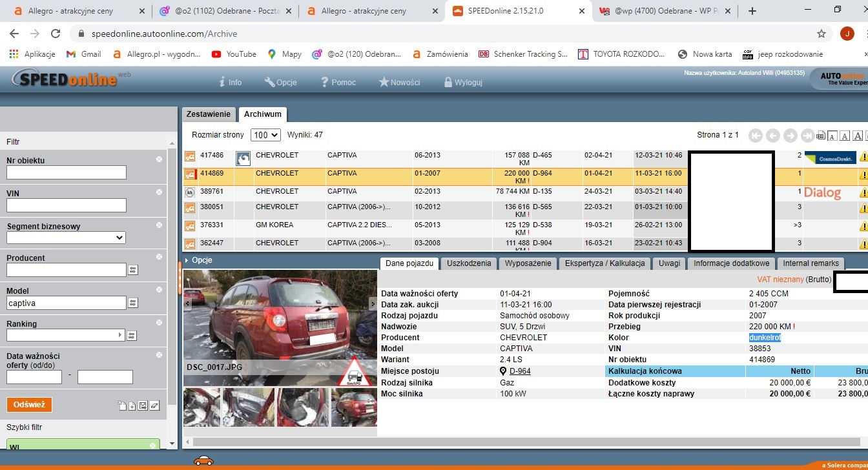The height and width of the screenshot is (470, 868).
Task: Click the Chrome reload page icon
Action: pyautogui.click(x=56, y=34)
